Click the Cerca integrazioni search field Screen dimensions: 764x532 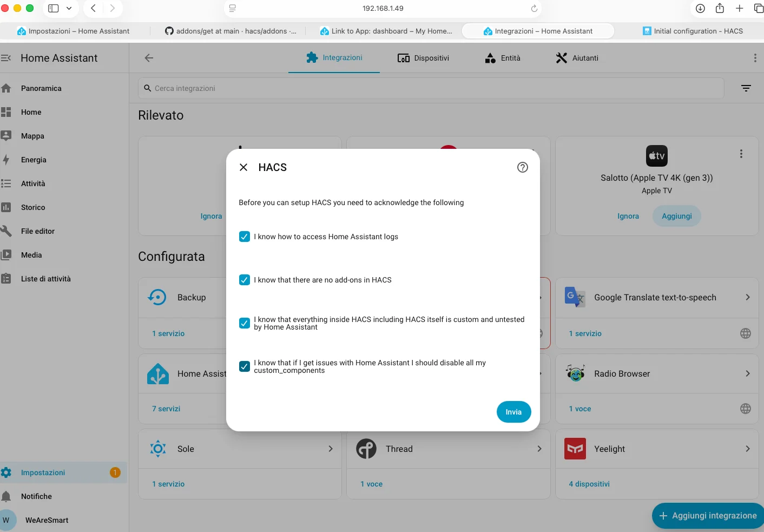click(431, 88)
